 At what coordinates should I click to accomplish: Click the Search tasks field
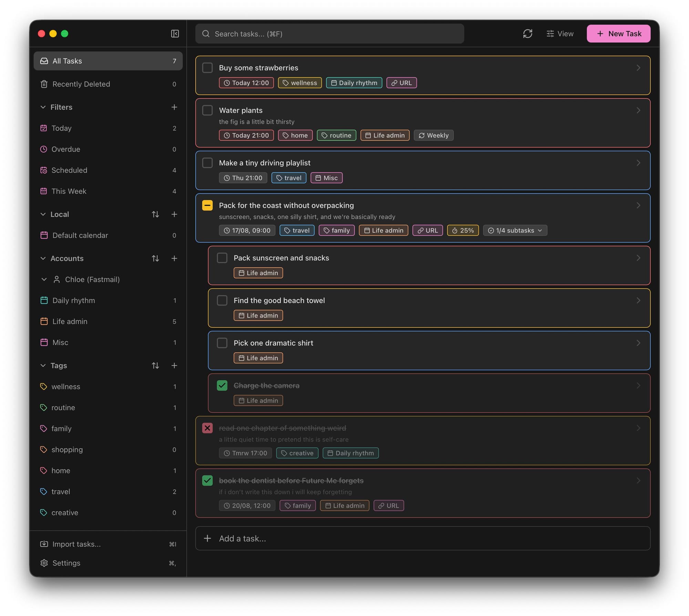(330, 33)
